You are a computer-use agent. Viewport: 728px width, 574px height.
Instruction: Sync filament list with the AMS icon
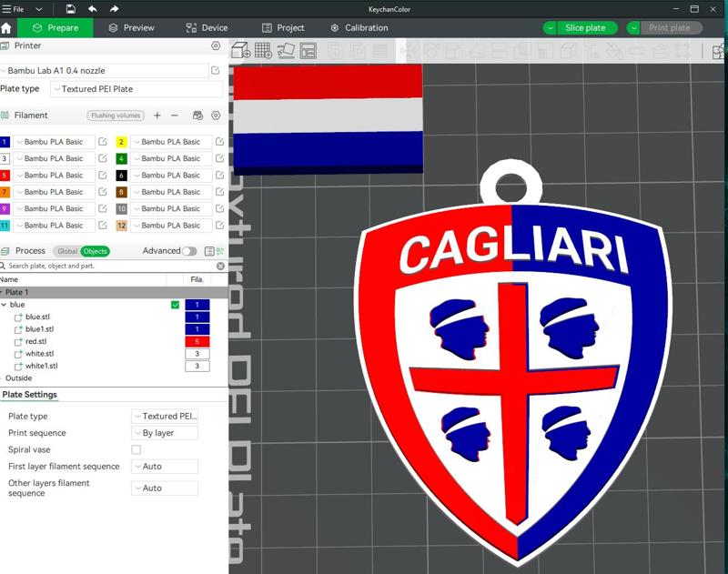pos(197,115)
